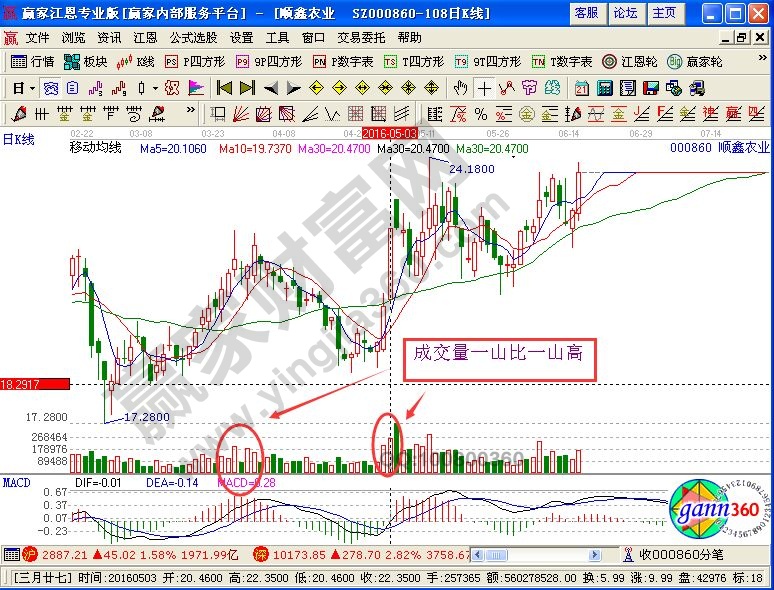Screen dimensions: 774x590
Task: Open the 公式选股 menu
Action: coord(193,37)
